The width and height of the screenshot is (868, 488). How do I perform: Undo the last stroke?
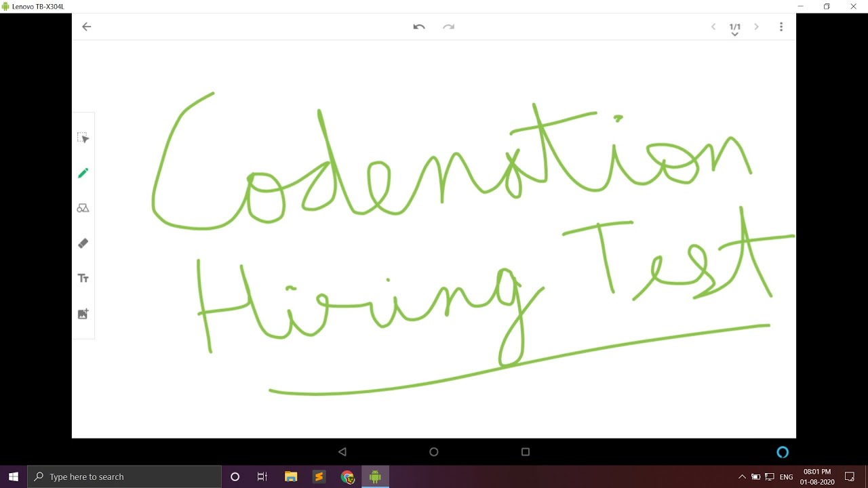click(x=419, y=27)
